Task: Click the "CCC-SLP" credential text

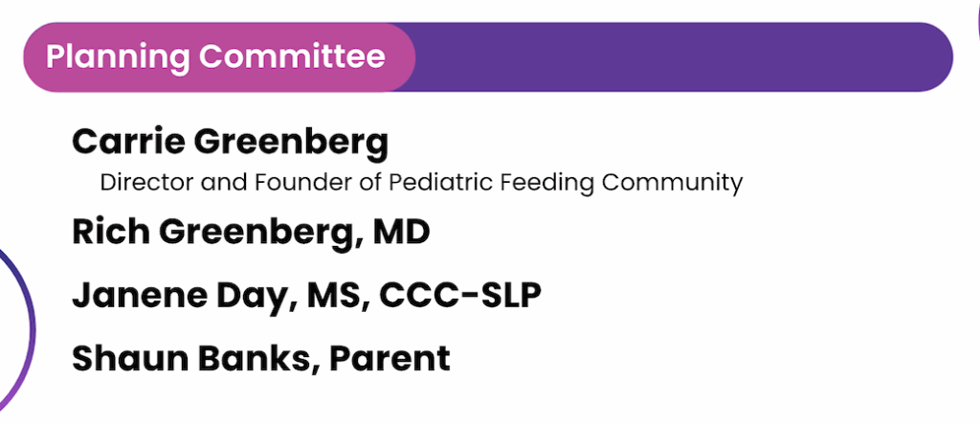Action: (460, 295)
